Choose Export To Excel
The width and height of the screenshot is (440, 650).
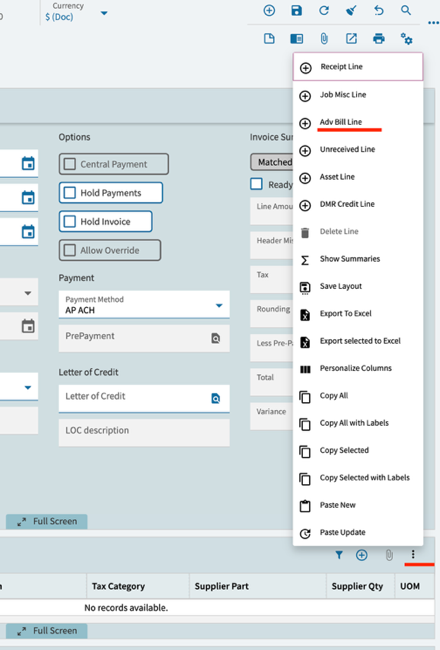point(358,314)
